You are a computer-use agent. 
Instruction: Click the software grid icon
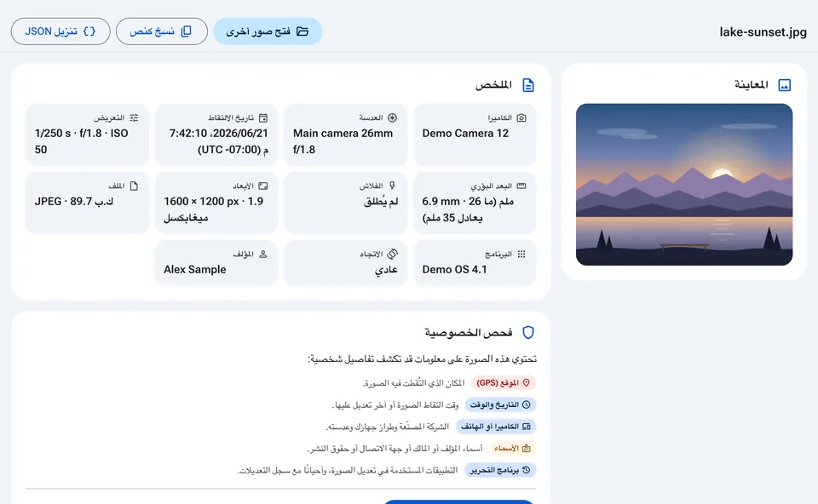[521, 255]
